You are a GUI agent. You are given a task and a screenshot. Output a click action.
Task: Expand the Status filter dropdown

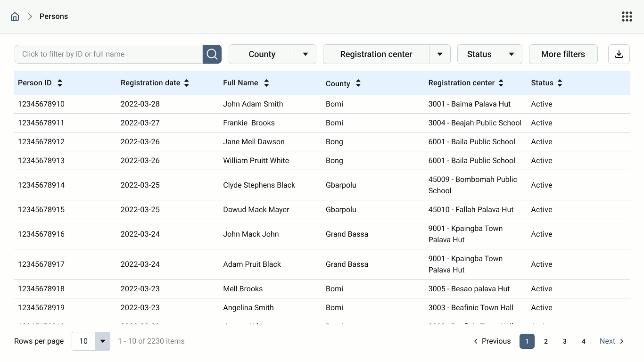[x=512, y=54]
